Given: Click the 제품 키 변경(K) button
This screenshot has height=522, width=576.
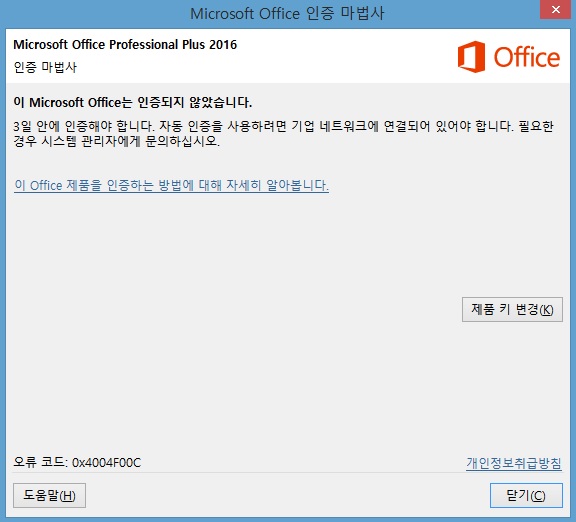Looking at the screenshot, I should pos(512,309).
